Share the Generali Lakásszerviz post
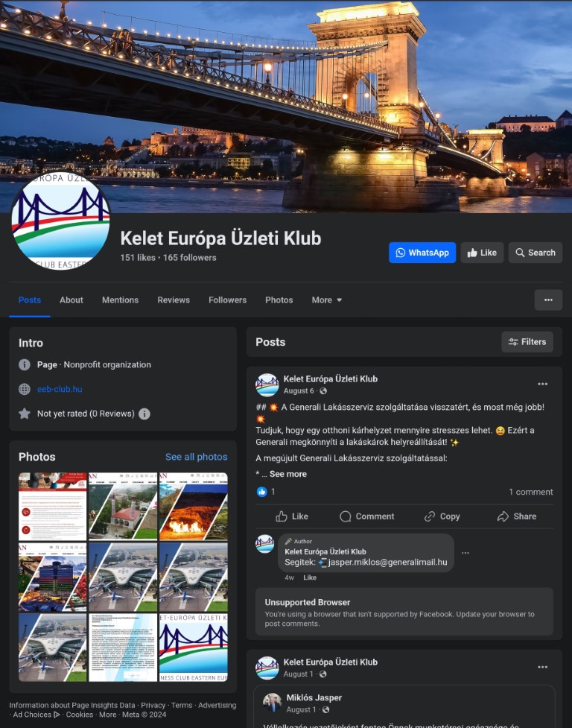This screenshot has height=728, width=572. pos(516,516)
